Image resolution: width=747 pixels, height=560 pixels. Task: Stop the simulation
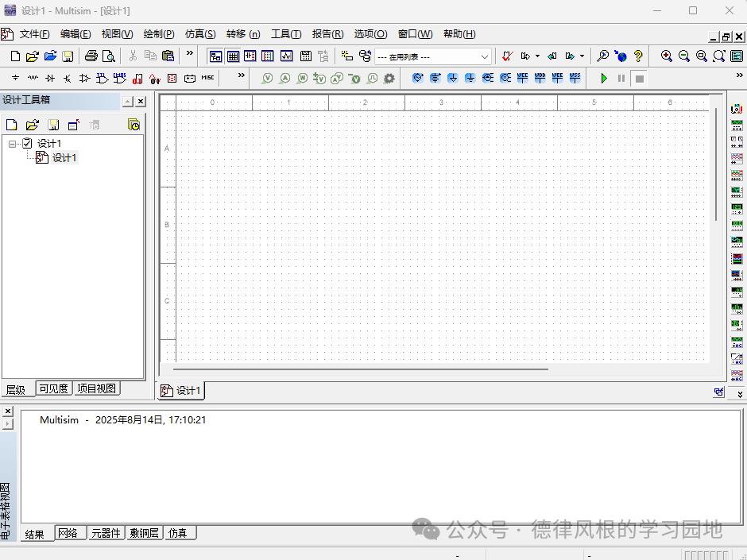(640, 78)
